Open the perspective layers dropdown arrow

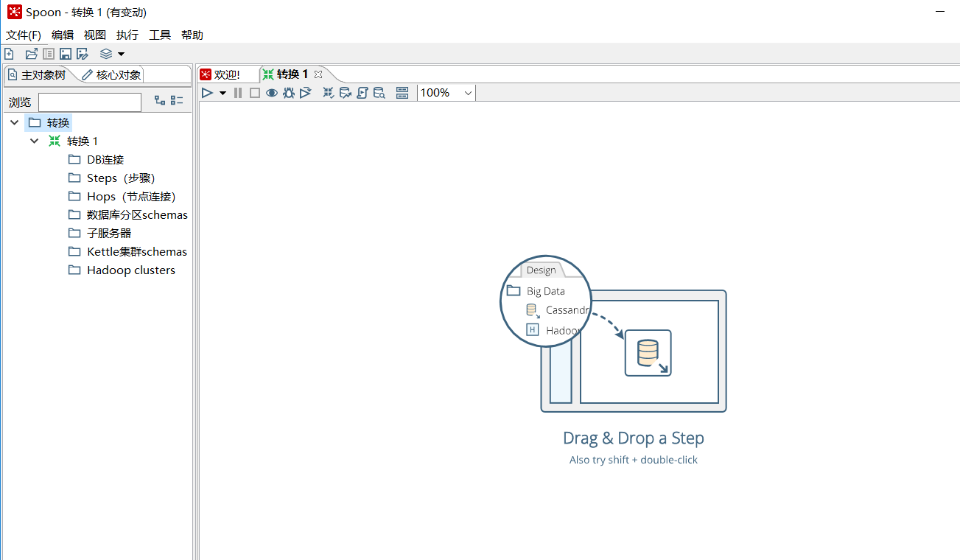122,54
